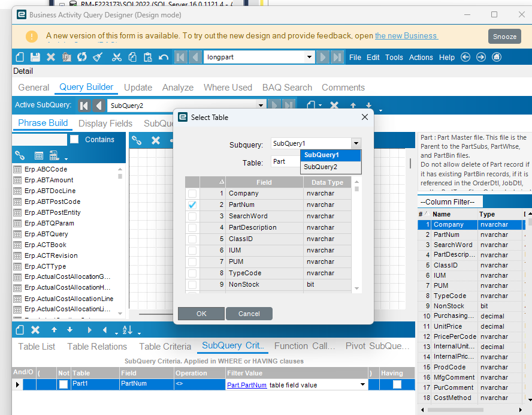Screen dimensions: 532x415
Task: Check the Company field checkbox
Action: (192, 193)
